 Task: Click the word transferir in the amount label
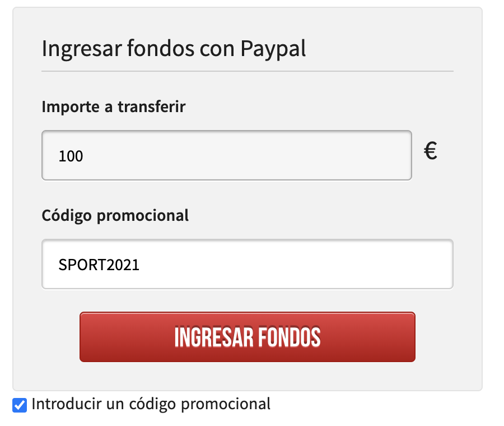point(151,106)
